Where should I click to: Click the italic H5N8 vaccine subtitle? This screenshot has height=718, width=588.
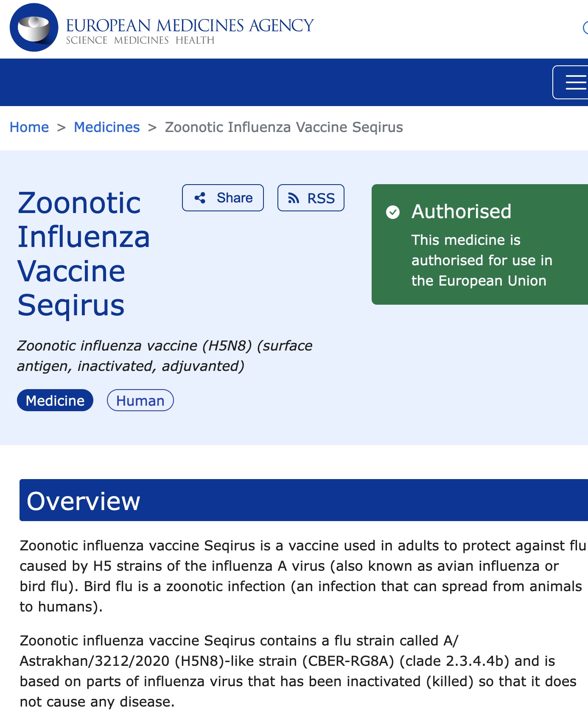click(165, 356)
